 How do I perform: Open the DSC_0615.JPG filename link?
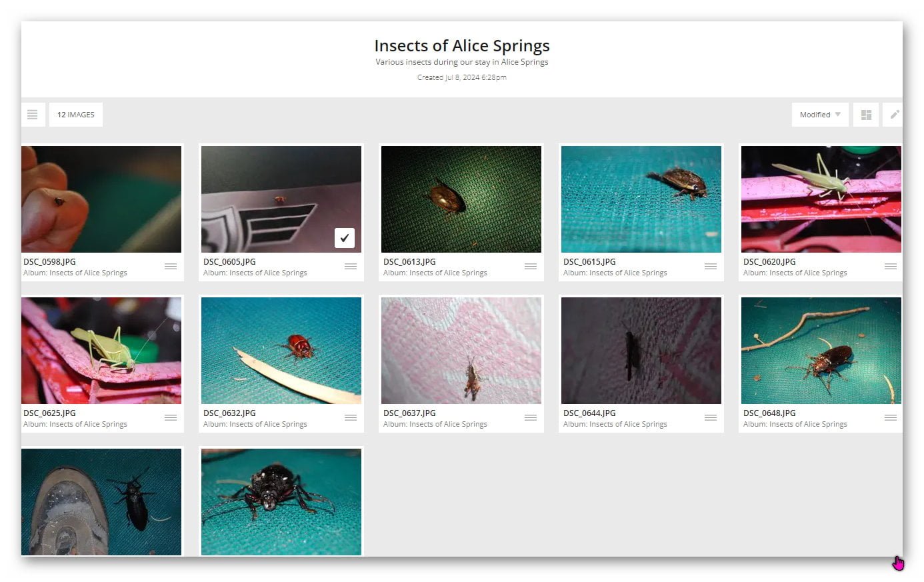(589, 262)
